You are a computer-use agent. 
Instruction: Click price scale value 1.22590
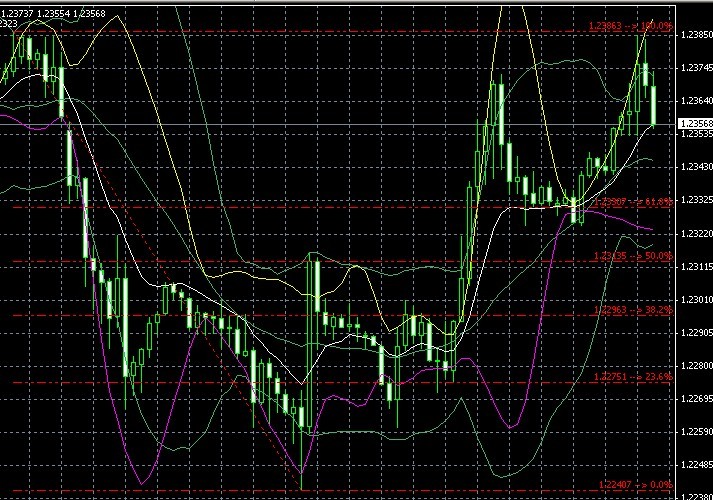pos(697,432)
